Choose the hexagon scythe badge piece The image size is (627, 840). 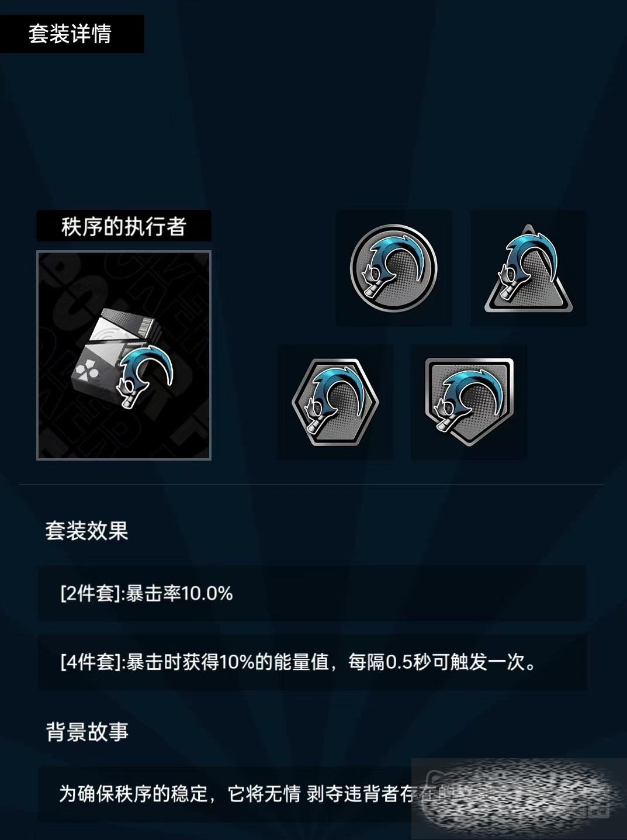(335, 402)
